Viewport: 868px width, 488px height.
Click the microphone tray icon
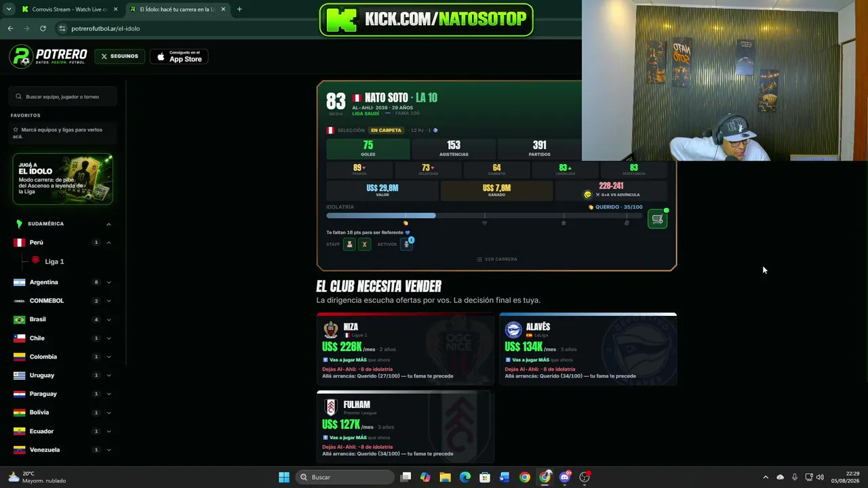point(794,477)
